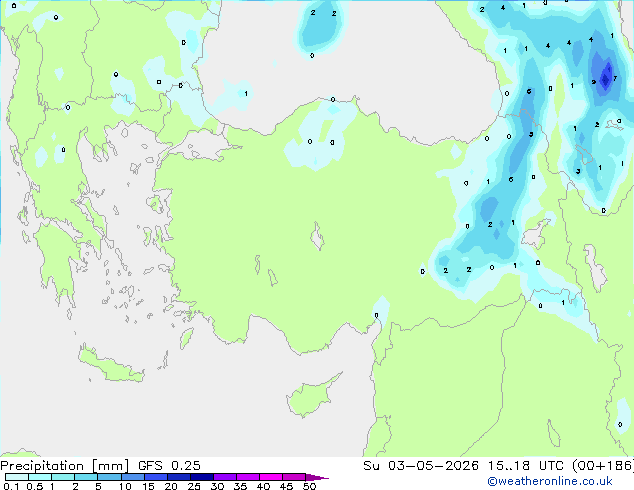Click the 15–20 mm legend swatch
Screen dimensions: 634x490
click(156, 477)
